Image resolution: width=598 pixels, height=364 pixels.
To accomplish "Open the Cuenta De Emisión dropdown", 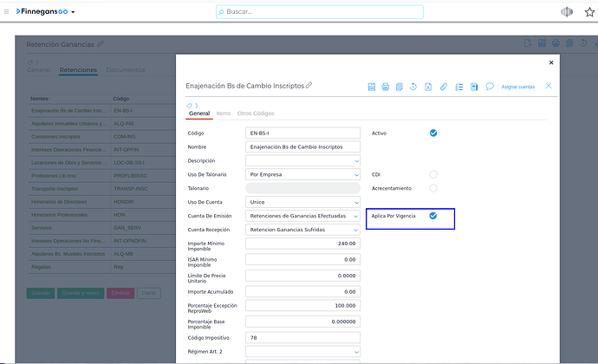I will tap(355, 217).
